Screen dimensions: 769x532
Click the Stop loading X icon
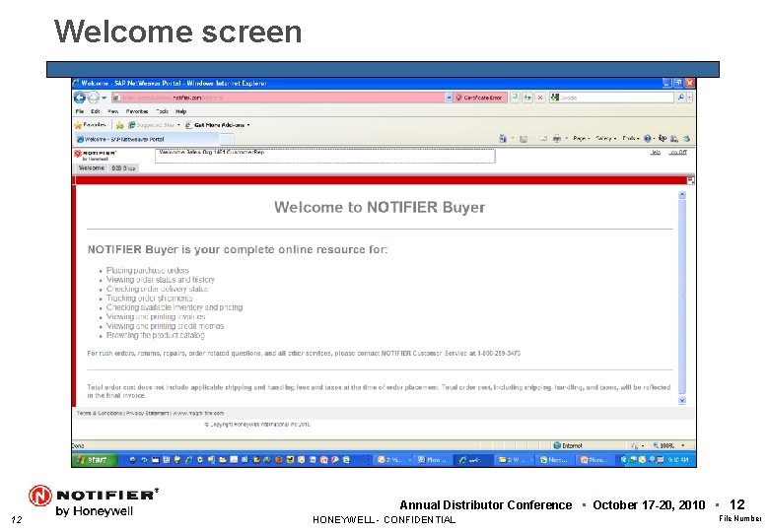point(540,98)
